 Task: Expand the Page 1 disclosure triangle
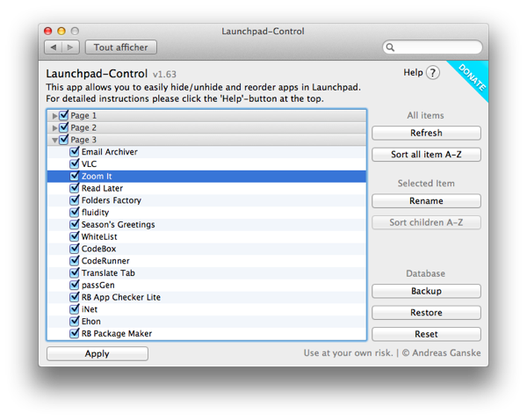pyautogui.click(x=55, y=116)
